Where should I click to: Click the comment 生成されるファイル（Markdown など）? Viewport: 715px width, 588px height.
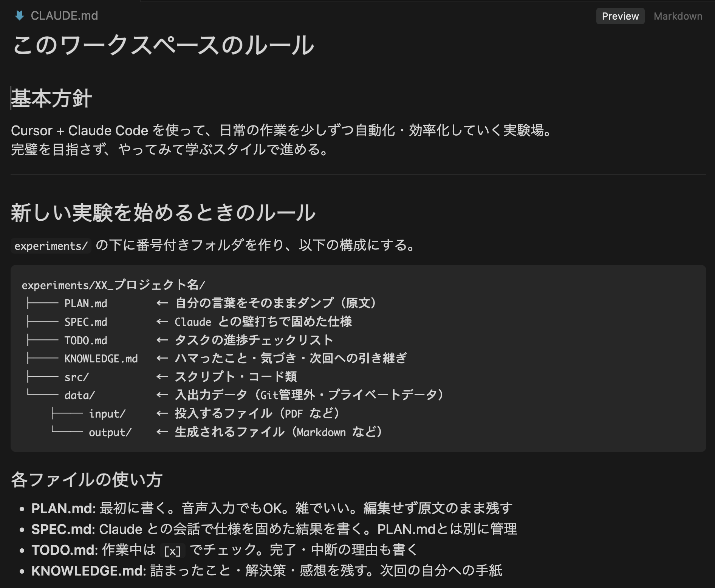tap(279, 432)
